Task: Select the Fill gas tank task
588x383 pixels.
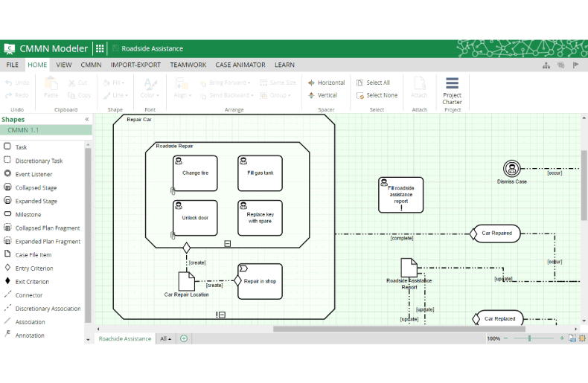Action: pos(261,173)
